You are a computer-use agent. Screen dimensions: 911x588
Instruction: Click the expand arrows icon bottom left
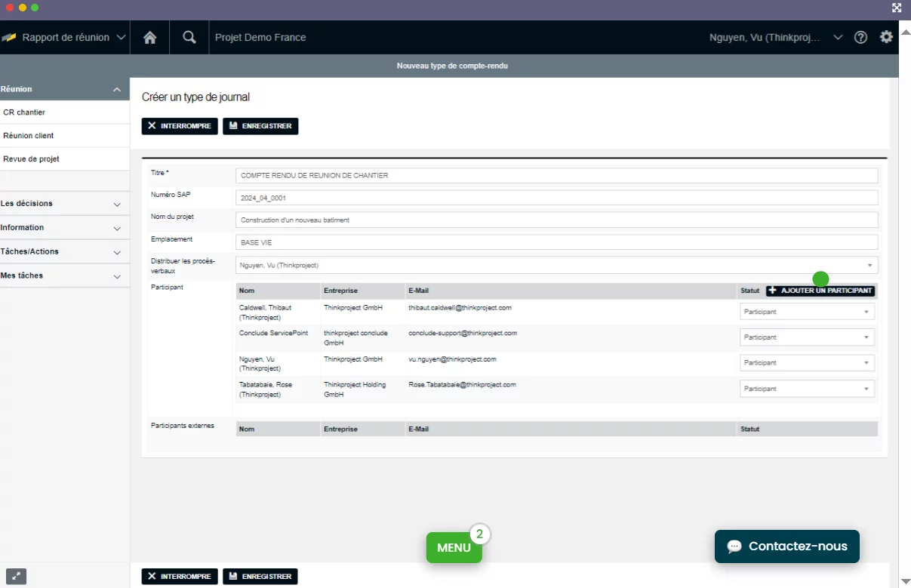coord(16,577)
